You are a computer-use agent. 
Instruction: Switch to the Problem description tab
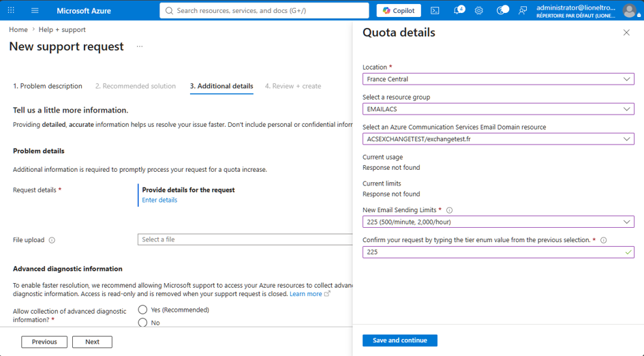tap(48, 86)
